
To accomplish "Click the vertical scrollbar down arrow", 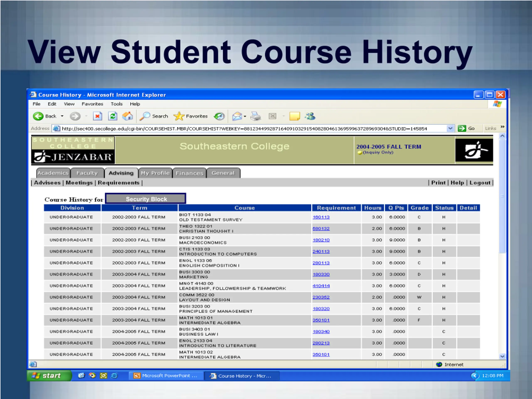I will [502, 356].
